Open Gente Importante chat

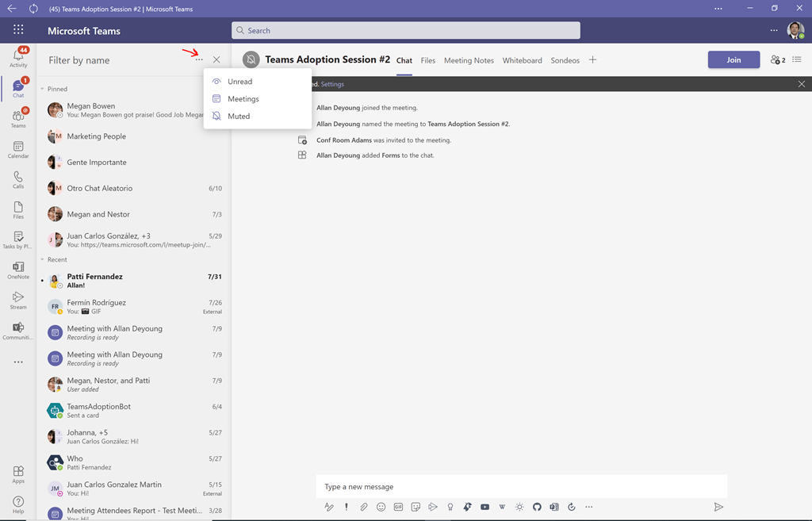coord(133,162)
